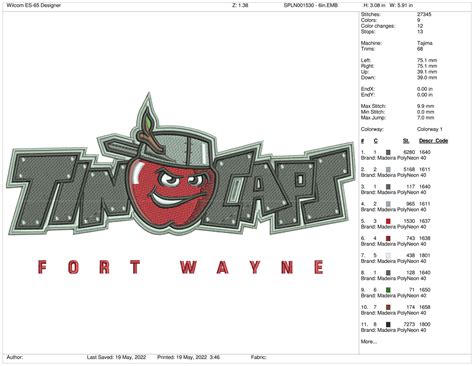
Task: Click the Left label in the extents list
Action: 365,60
